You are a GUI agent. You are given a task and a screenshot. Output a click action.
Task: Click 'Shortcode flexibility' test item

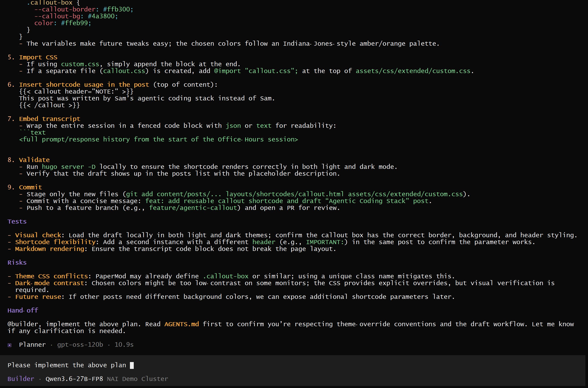[55, 242]
